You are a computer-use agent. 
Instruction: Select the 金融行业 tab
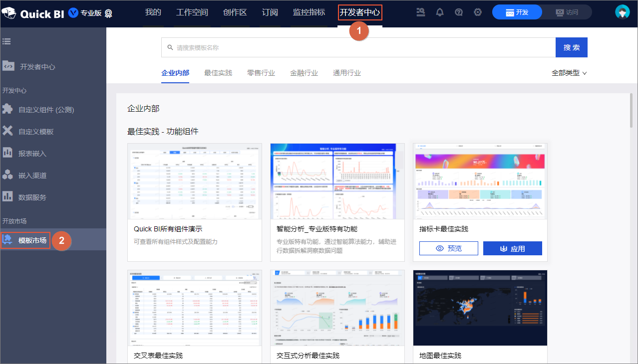click(x=304, y=73)
